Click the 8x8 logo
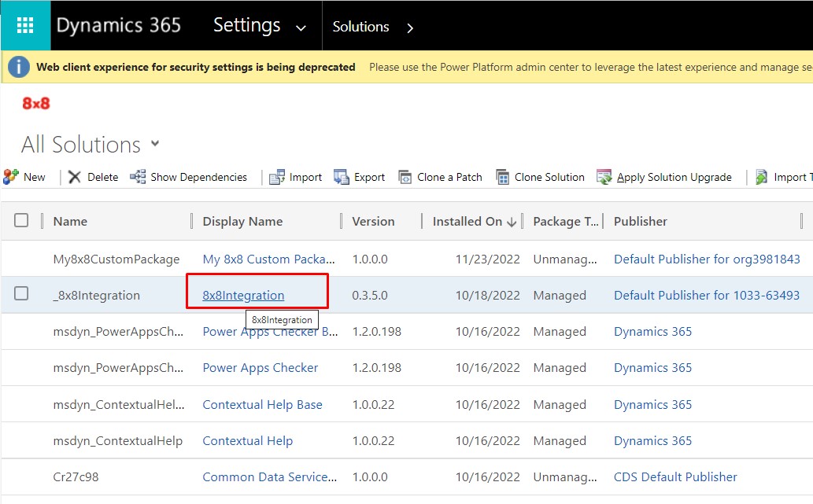Viewport: 813px width, 504px height. (x=35, y=103)
